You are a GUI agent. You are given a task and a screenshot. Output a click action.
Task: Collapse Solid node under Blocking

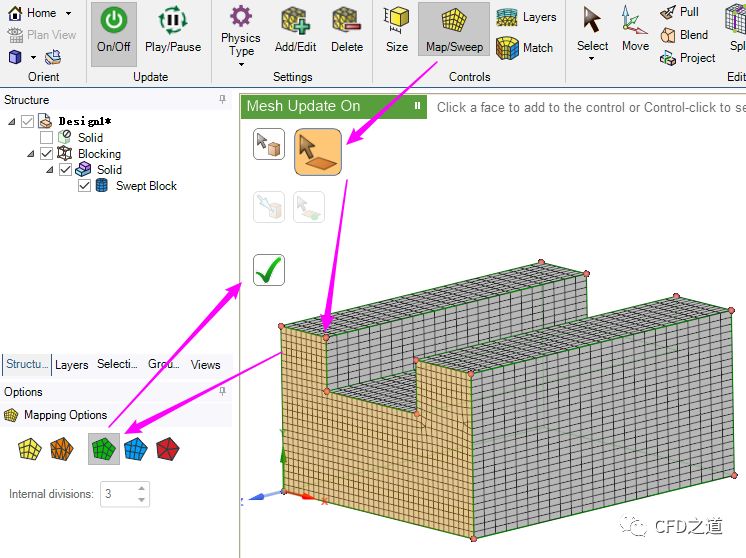50,170
